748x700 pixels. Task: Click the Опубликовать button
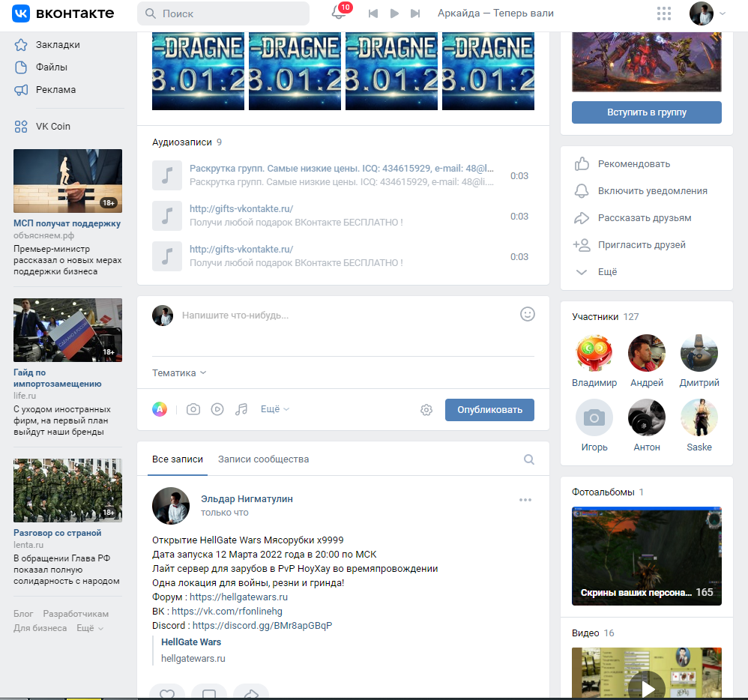point(489,410)
